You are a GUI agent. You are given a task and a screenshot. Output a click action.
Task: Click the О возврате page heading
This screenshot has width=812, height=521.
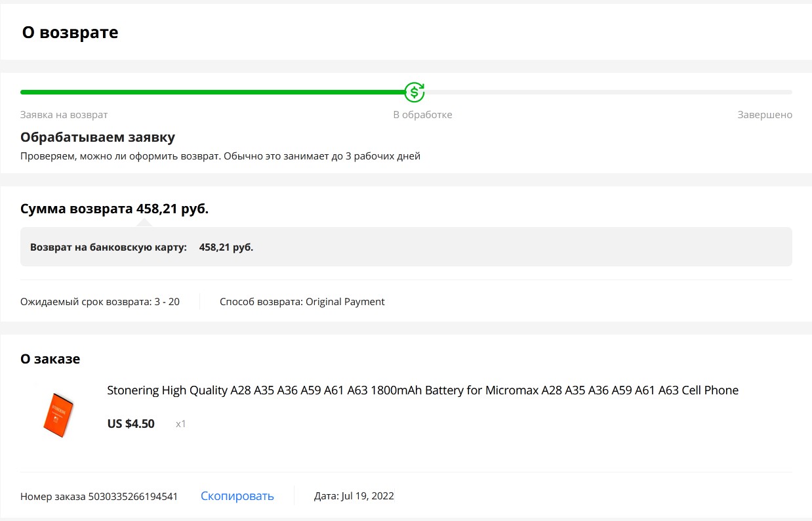(70, 32)
